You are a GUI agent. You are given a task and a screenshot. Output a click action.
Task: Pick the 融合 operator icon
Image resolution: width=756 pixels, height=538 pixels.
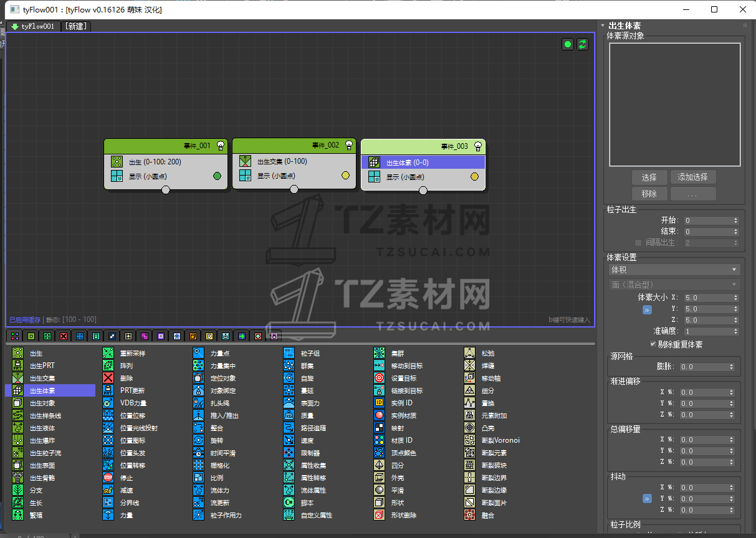[470, 515]
